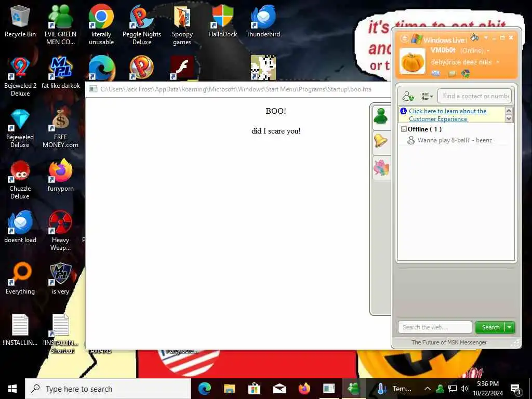Image resolution: width=532 pixels, height=399 pixels.
Task: Open the Tem... weather widget on the taskbar
Action: 394,389
